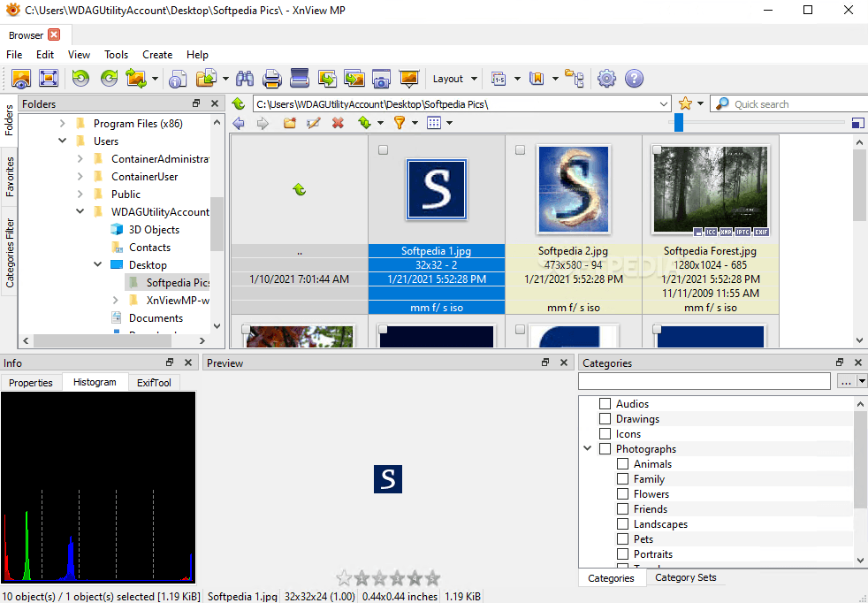Image resolution: width=868 pixels, height=603 pixels.
Task: Create a new folder above the thumbnails
Action: 289,123
